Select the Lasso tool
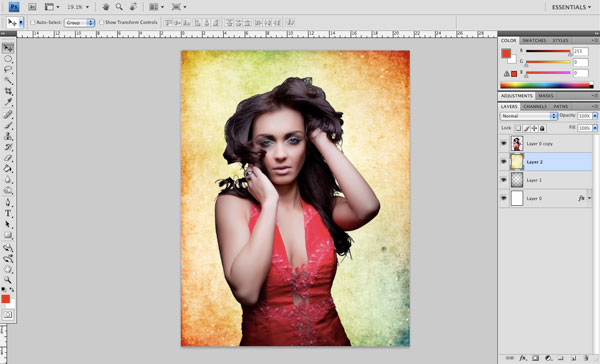The height and width of the screenshot is (364, 600). pyautogui.click(x=8, y=70)
